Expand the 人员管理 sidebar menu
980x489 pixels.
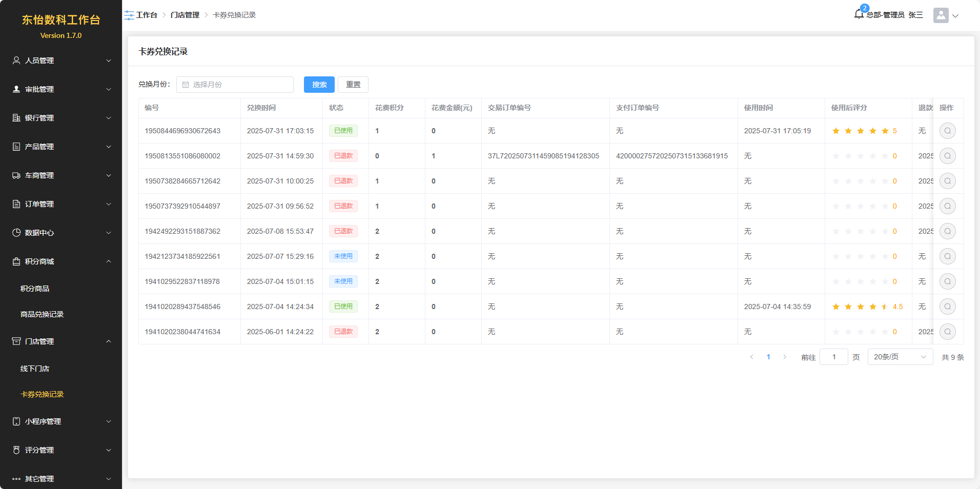(60, 60)
